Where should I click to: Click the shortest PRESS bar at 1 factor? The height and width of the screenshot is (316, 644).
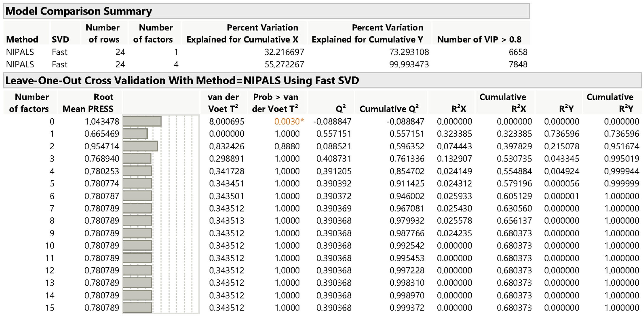135,134
